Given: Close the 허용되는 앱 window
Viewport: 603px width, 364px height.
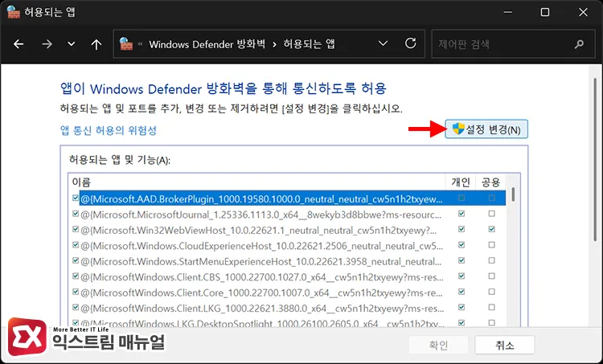Looking at the screenshot, I should coord(583,12).
